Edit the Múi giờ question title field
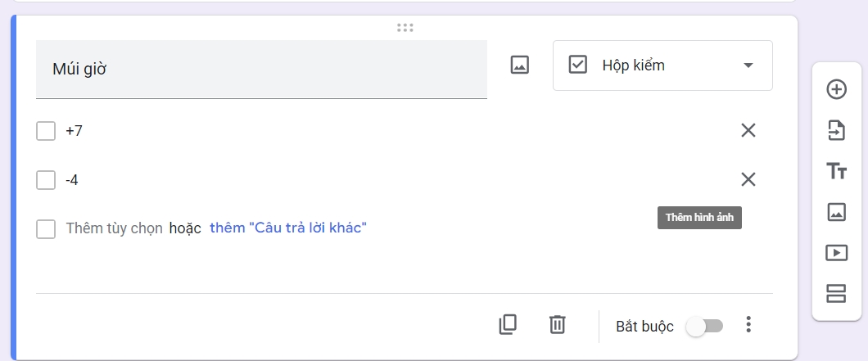The width and height of the screenshot is (868, 361). point(261,70)
